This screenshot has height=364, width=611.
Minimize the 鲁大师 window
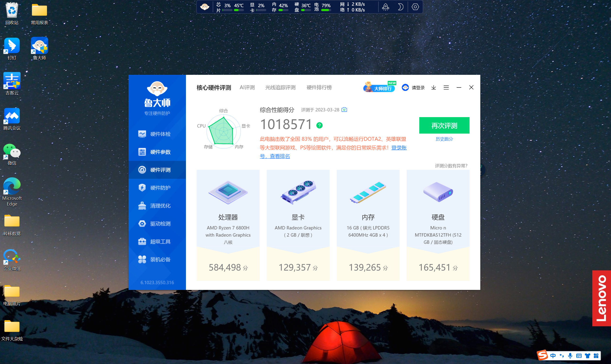click(459, 87)
